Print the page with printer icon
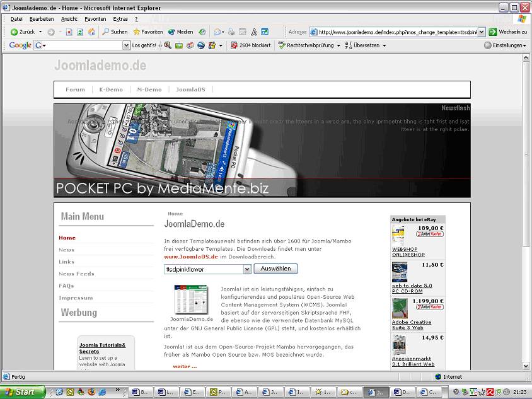 [x=231, y=32]
